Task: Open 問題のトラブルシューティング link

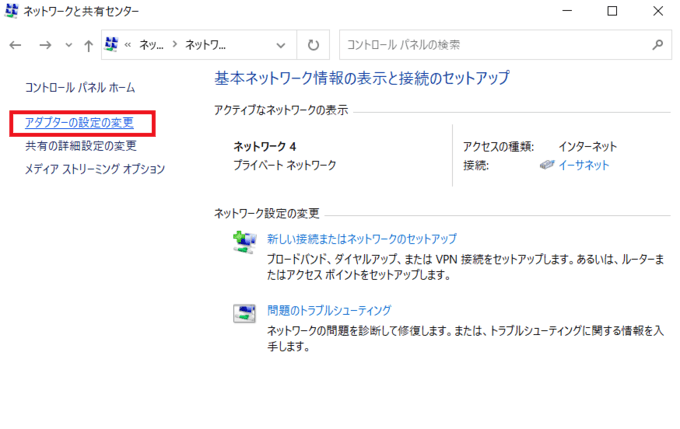Action: coord(329,311)
